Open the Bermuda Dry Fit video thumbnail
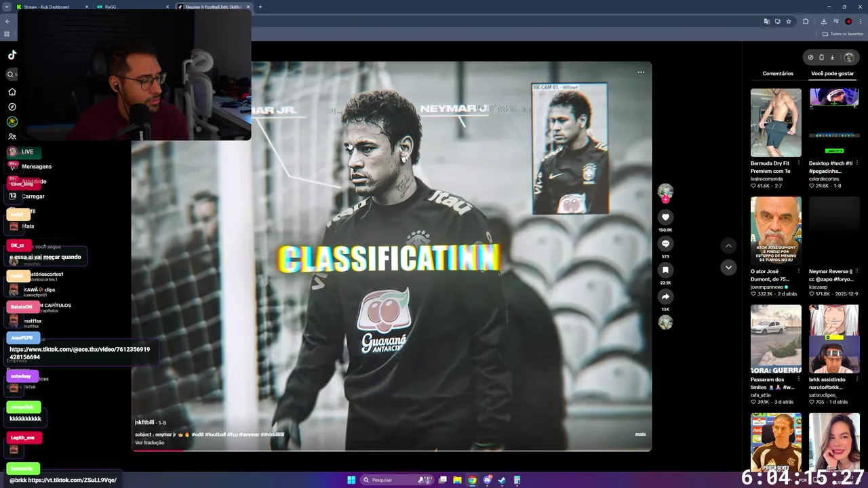The image size is (868, 488). [x=776, y=122]
